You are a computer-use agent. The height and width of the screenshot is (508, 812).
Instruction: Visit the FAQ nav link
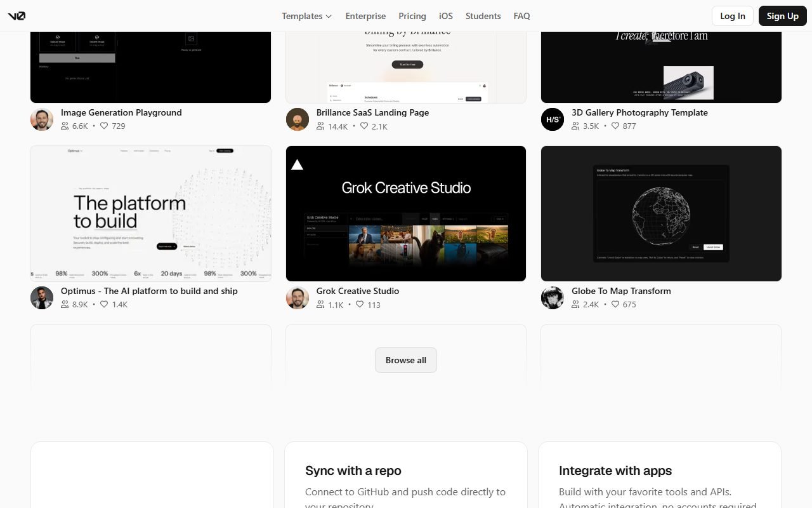(522, 16)
